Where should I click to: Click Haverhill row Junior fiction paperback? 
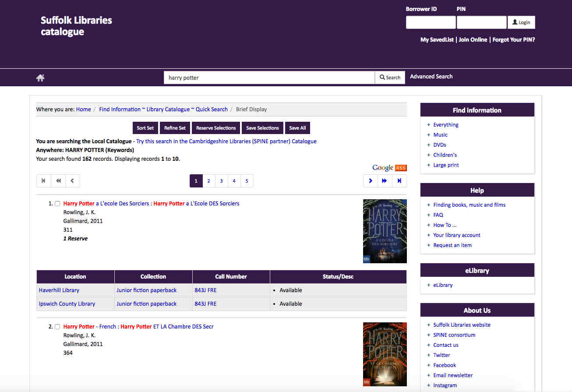(147, 290)
